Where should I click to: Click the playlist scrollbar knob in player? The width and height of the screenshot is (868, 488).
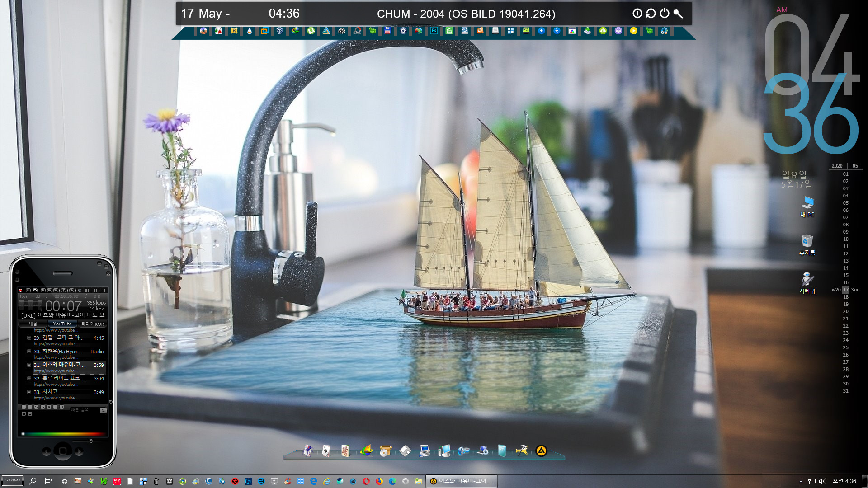(x=110, y=401)
